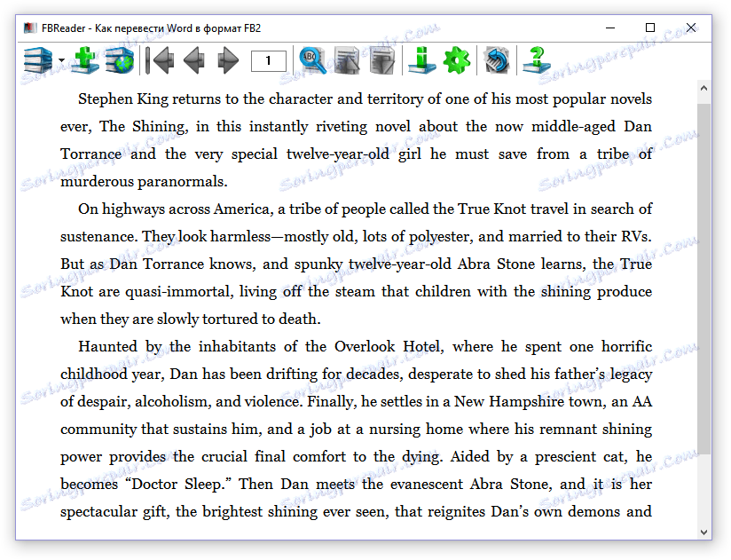The image size is (731, 560).
Task: Open preferences gear icon
Action: point(456,60)
